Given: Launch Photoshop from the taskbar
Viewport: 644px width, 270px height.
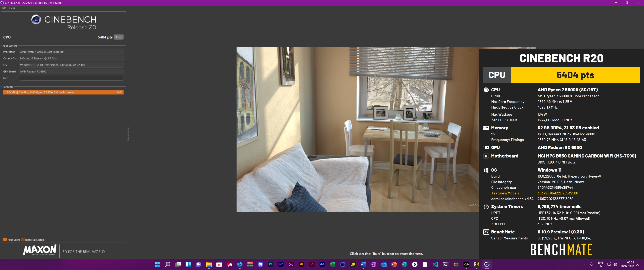Looking at the screenshot, I should click(271, 264).
